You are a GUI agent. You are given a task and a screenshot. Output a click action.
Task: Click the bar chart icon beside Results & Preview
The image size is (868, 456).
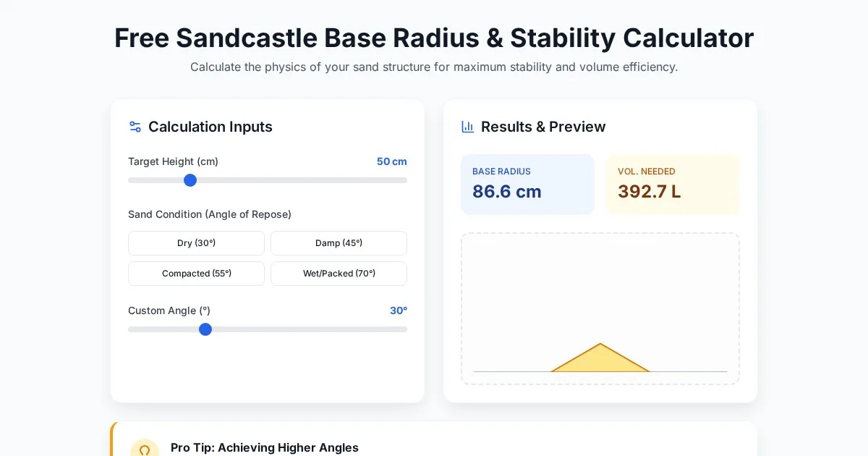pyautogui.click(x=468, y=127)
